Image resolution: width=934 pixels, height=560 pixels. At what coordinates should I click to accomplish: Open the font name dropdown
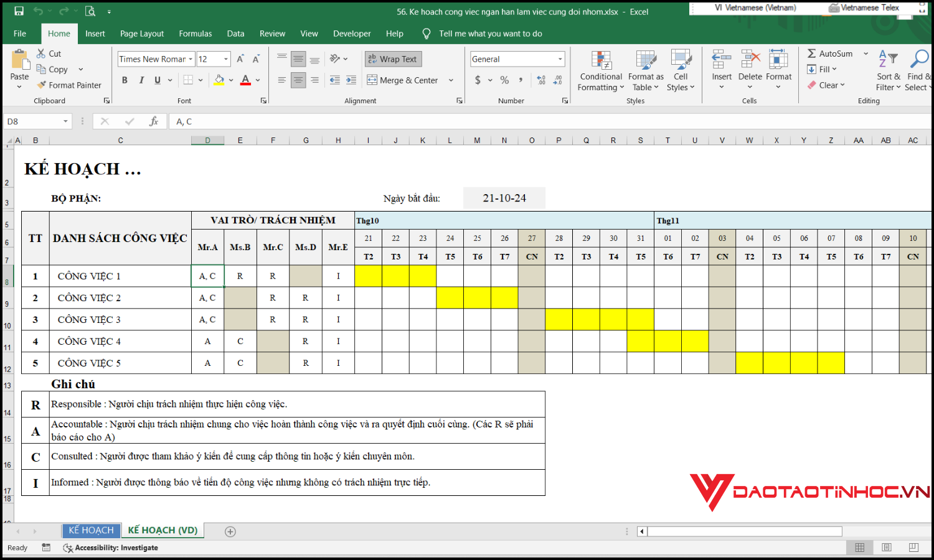191,59
